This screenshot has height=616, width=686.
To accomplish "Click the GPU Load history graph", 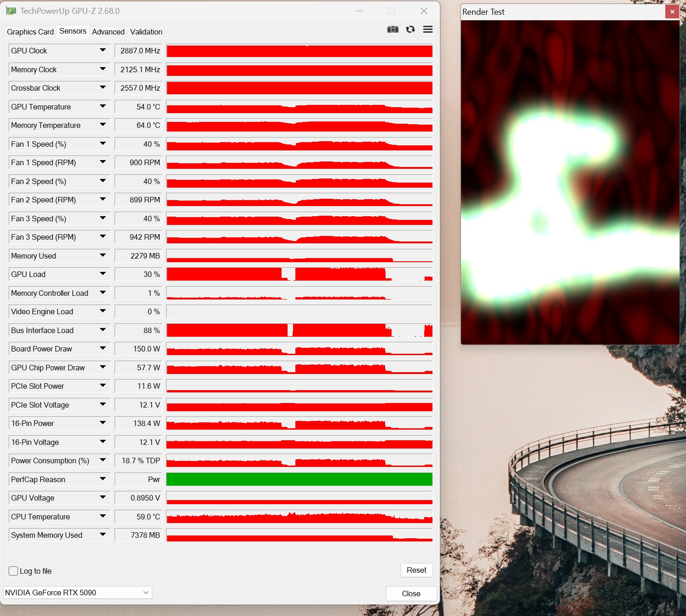I will point(300,274).
